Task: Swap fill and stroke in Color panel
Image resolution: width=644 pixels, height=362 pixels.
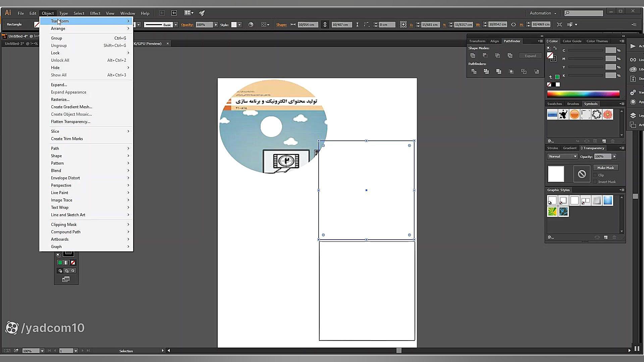Action: pos(555,48)
